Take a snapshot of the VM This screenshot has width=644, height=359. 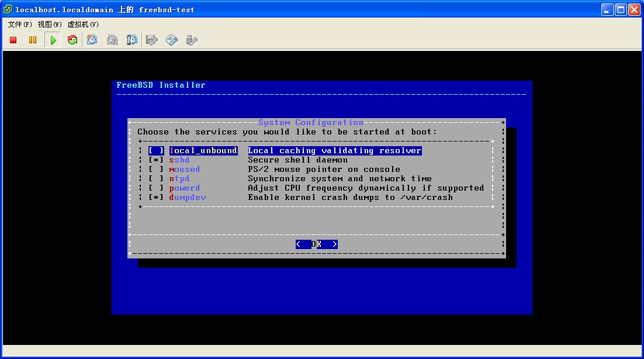92,40
